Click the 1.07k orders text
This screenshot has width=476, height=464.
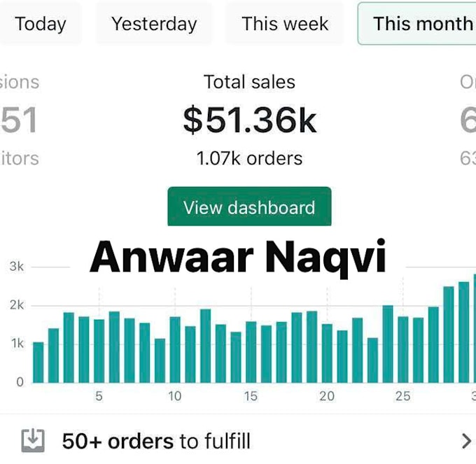[249, 158]
